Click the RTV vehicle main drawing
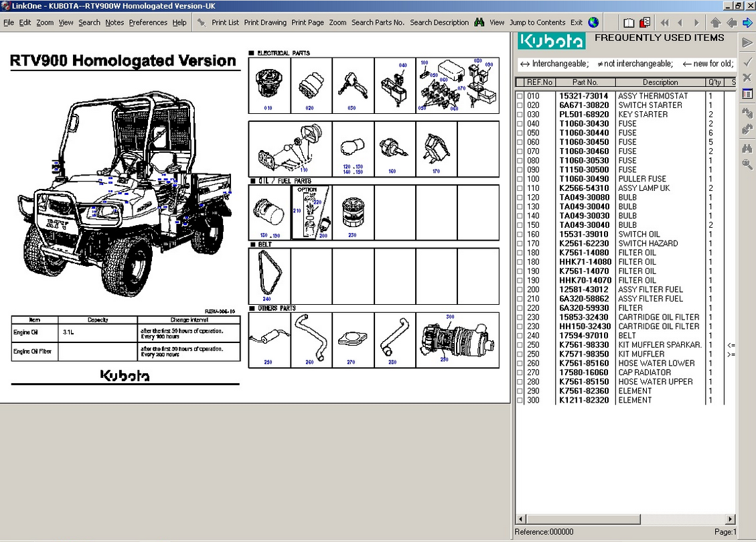756x542 pixels. (125, 193)
